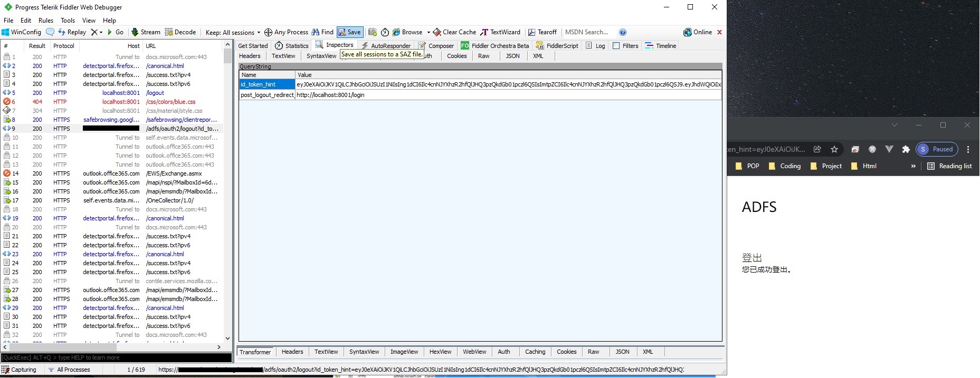Select the response Transformer tab
The image size is (980, 378).
pos(255,352)
